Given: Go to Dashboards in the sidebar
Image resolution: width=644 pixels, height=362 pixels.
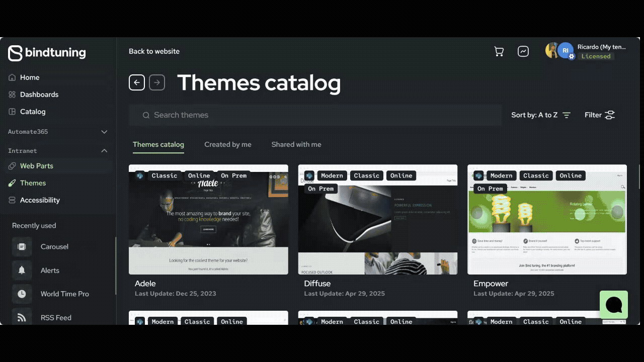Looking at the screenshot, I should [x=39, y=95].
